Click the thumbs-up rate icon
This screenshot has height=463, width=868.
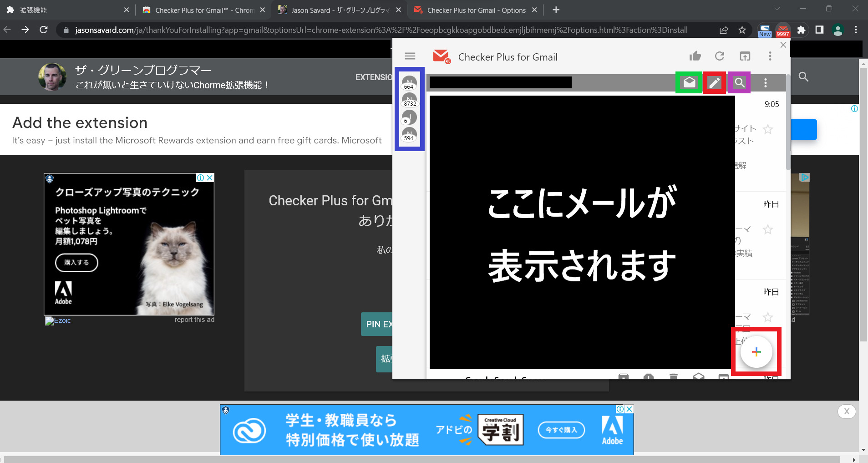pyautogui.click(x=695, y=56)
